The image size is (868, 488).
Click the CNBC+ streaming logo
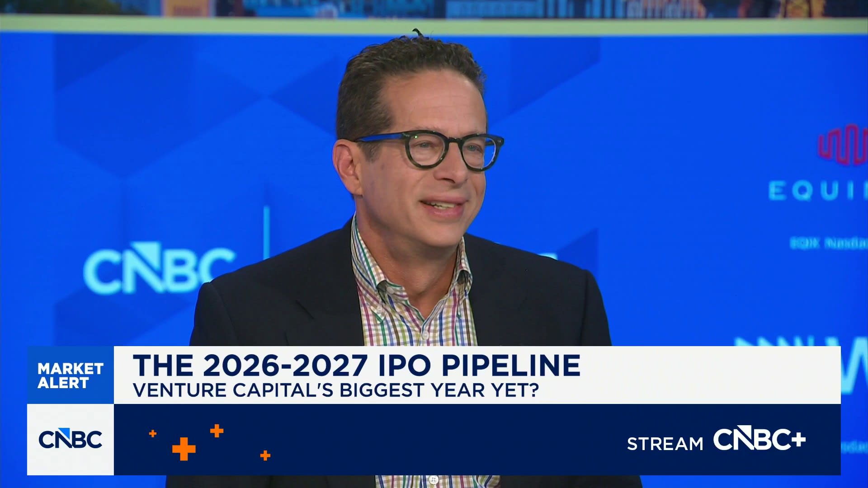pyautogui.click(x=759, y=439)
